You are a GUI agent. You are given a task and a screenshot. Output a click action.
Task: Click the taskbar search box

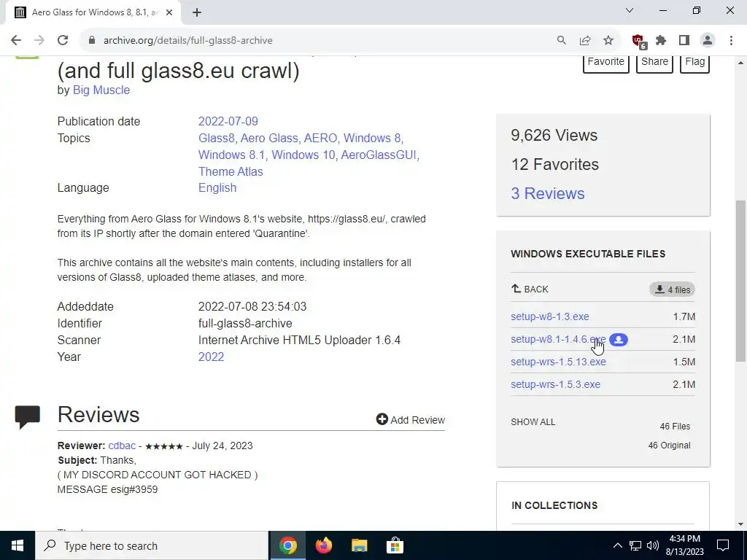pyautogui.click(x=152, y=545)
